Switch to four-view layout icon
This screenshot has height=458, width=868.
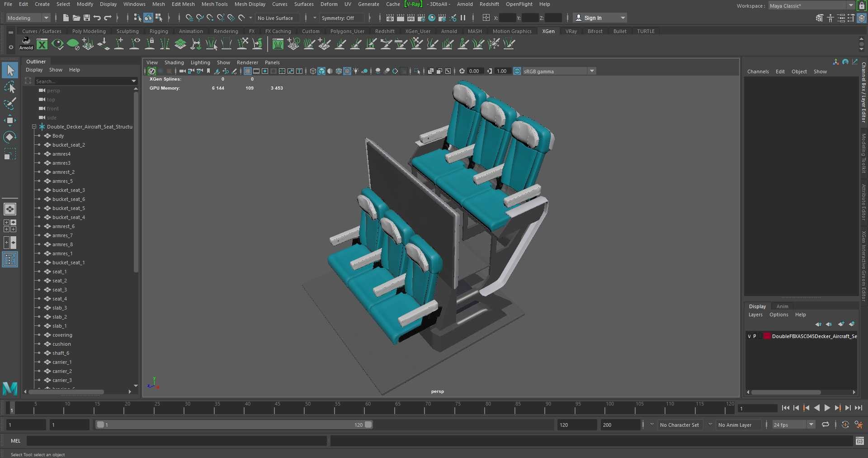[x=10, y=226]
